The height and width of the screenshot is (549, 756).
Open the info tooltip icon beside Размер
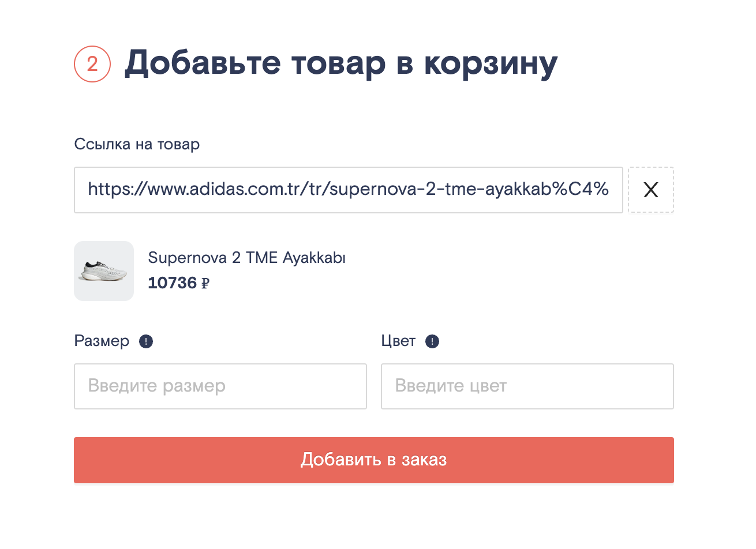pos(146,341)
